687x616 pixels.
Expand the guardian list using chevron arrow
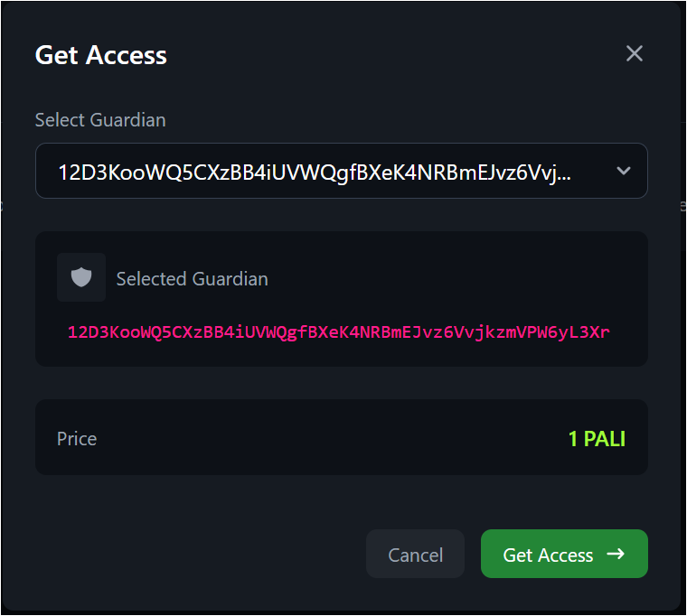(x=623, y=171)
